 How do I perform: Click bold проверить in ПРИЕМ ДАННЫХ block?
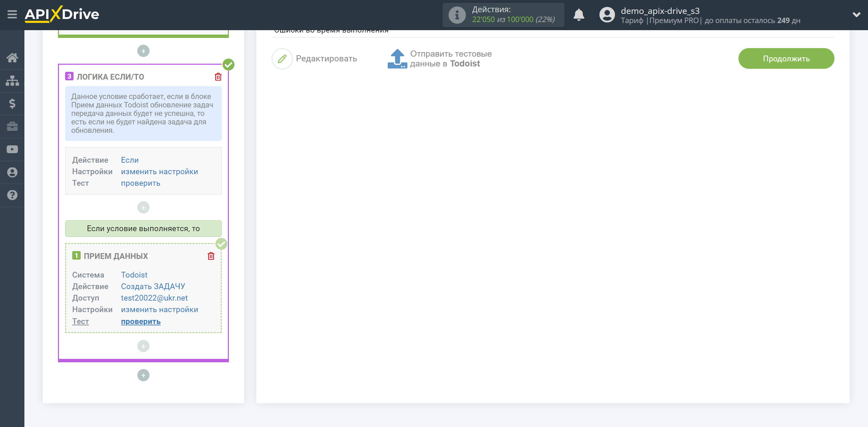141,321
